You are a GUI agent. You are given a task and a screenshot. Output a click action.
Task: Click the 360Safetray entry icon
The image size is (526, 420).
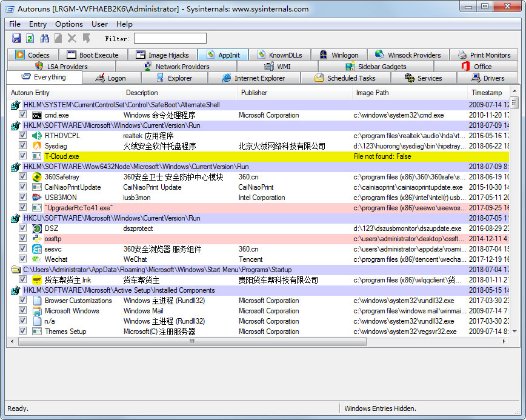click(37, 177)
